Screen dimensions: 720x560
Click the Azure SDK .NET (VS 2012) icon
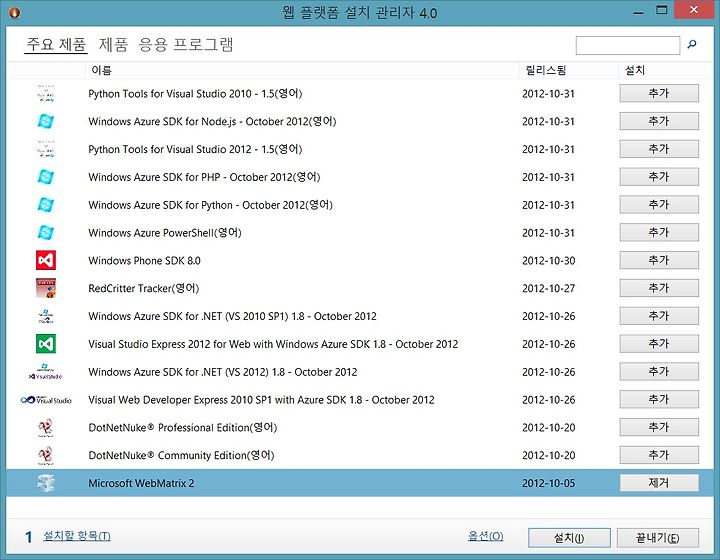[x=45, y=372]
